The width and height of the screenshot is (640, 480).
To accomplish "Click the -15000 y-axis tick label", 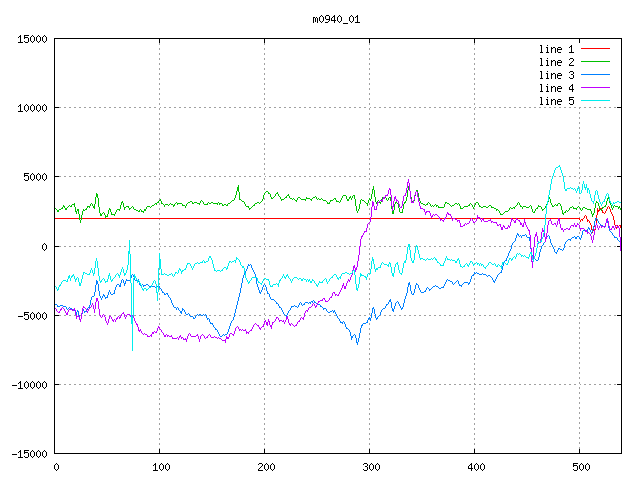I will [x=29, y=454].
